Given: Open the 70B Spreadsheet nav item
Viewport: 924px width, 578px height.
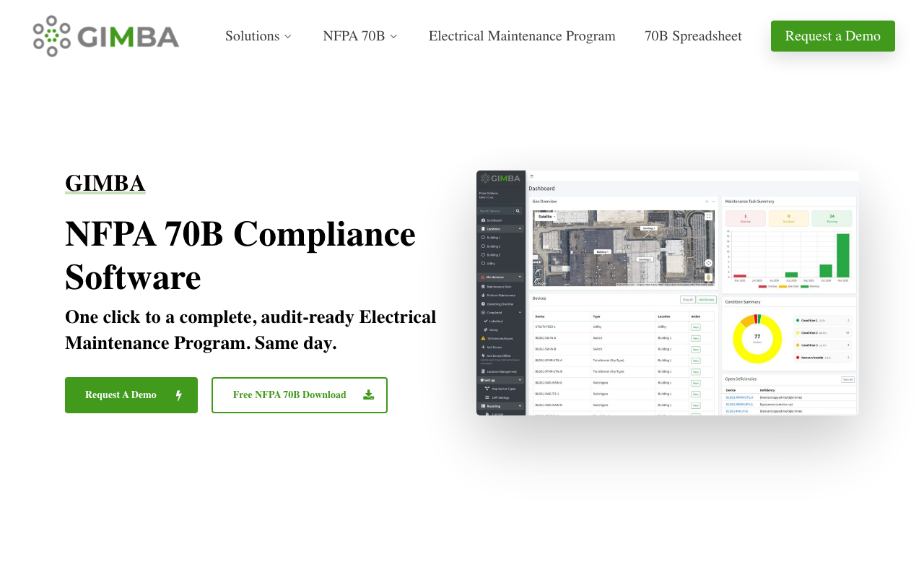Looking at the screenshot, I should (693, 36).
